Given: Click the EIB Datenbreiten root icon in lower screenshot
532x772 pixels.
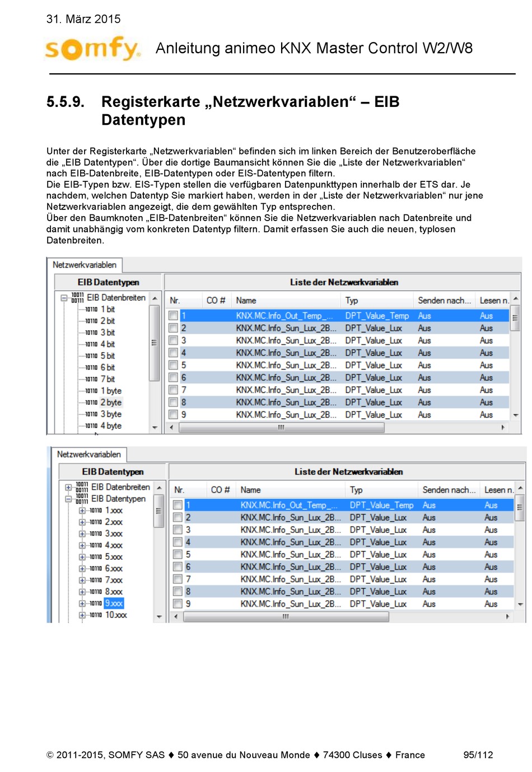Looking at the screenshot, I should [82, 486].
